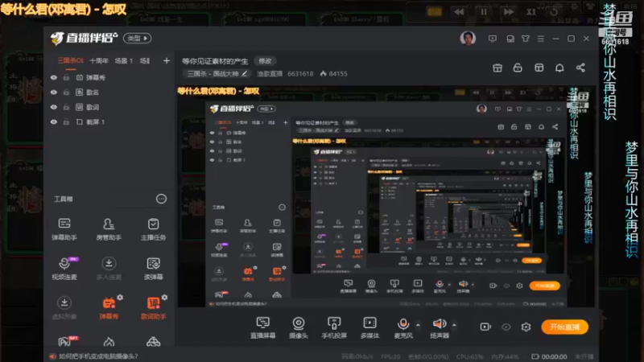The height and width of the screenshot is (362, 644).
Task: Click the 开始直播 start streaming button
Action: coord(565,327)
